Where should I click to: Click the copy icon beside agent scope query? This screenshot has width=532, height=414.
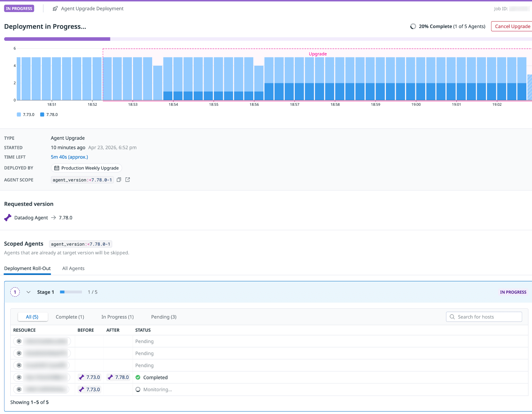(x=119, y=180)
